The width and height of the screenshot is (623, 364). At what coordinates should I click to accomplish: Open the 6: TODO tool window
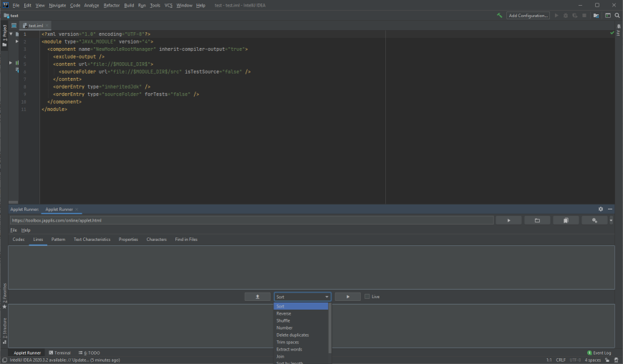click(x=89, y=353)
